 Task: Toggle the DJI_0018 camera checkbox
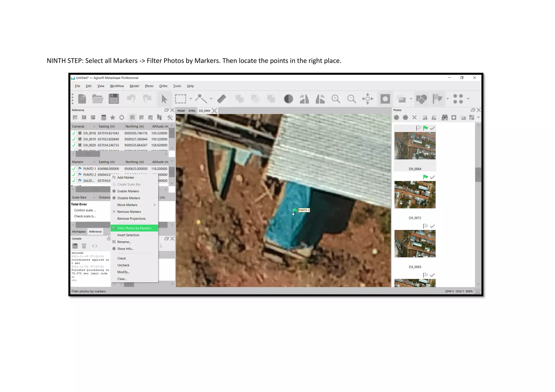(74, 133)
